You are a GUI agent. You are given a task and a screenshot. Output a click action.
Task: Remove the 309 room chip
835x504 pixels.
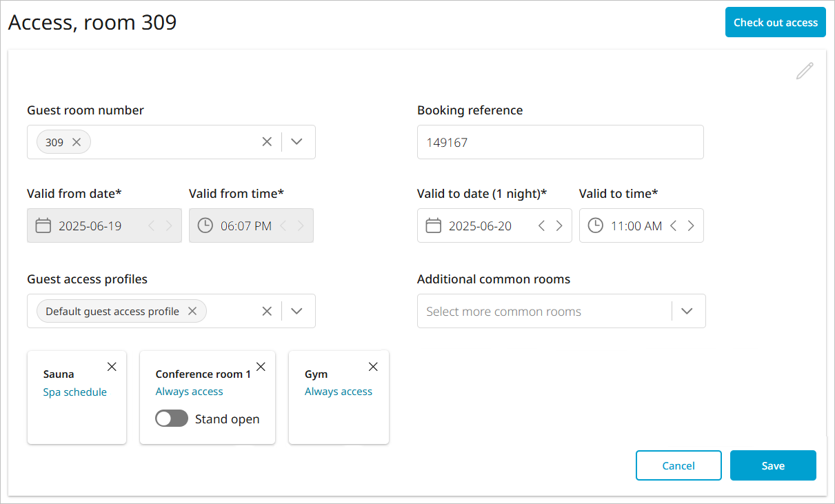(77, 142)
